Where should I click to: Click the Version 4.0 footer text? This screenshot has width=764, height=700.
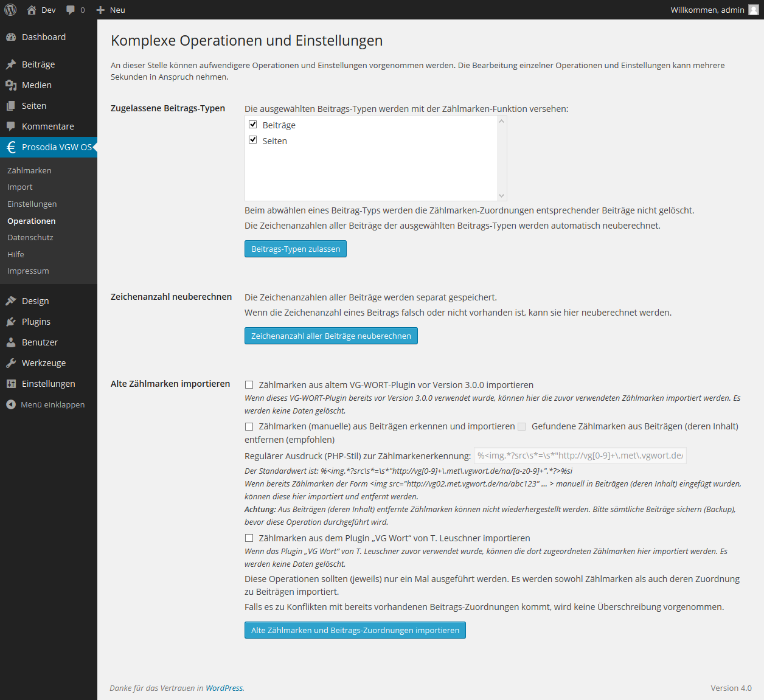click(731, 688)
